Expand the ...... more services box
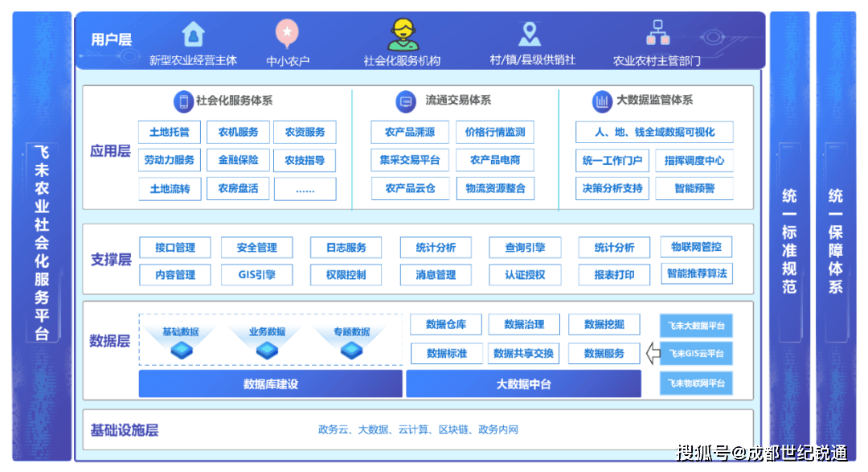 (305, 189)
